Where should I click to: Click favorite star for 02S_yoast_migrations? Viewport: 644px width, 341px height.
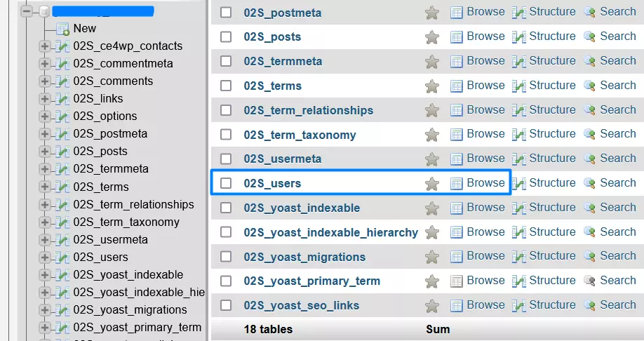coord(432,257)
